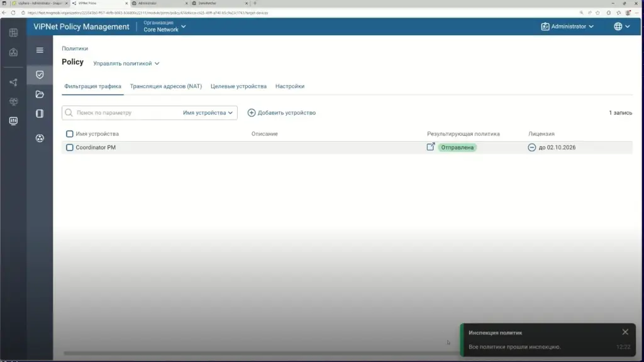Reload the browser page
The image size is (644, 362).
point(13,13)
